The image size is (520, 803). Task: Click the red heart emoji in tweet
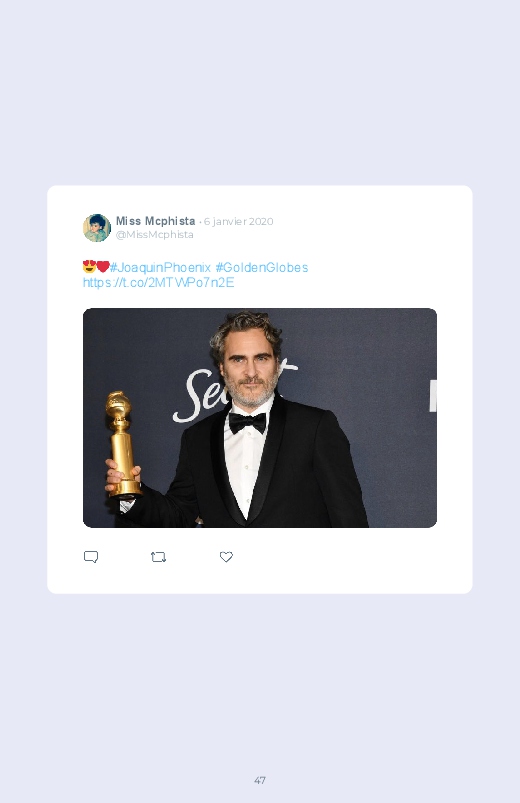point(103,267)
